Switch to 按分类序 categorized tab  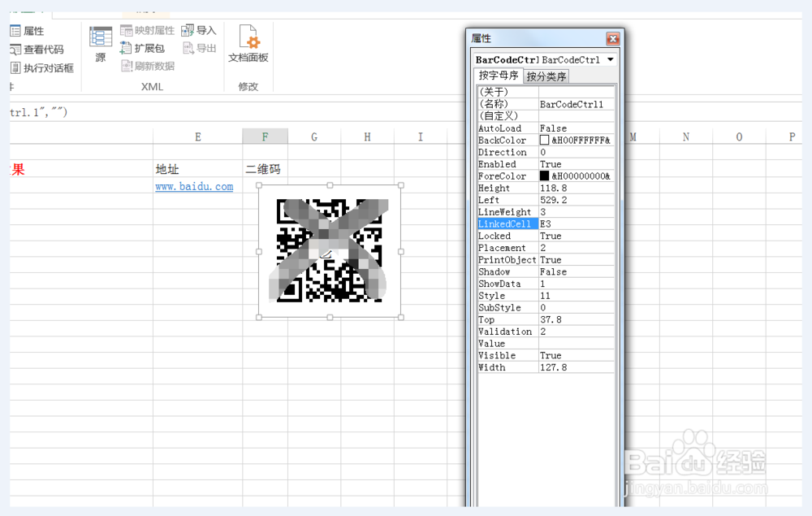pyautogui.click(x=546, y=76)
